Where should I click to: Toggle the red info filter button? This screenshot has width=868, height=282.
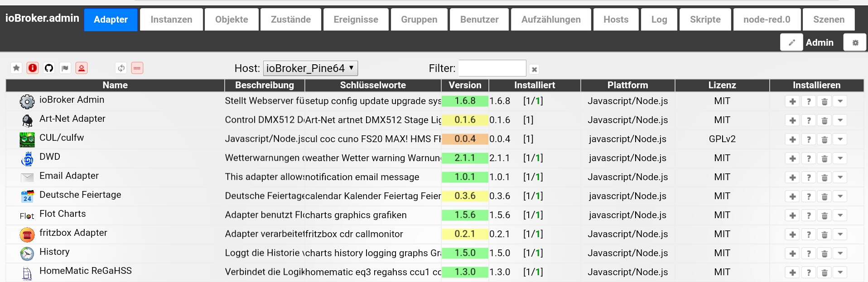pos(33,68)
